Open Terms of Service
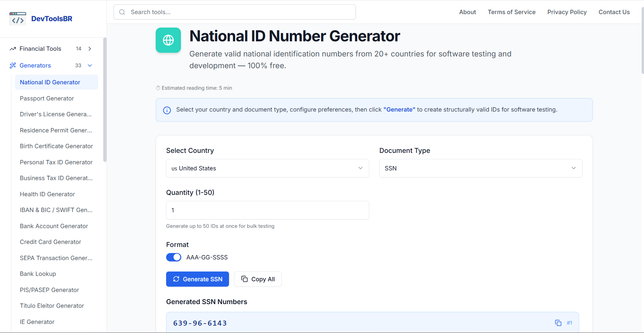The width and height of the screenshot is (644, 333). point(512,12)
